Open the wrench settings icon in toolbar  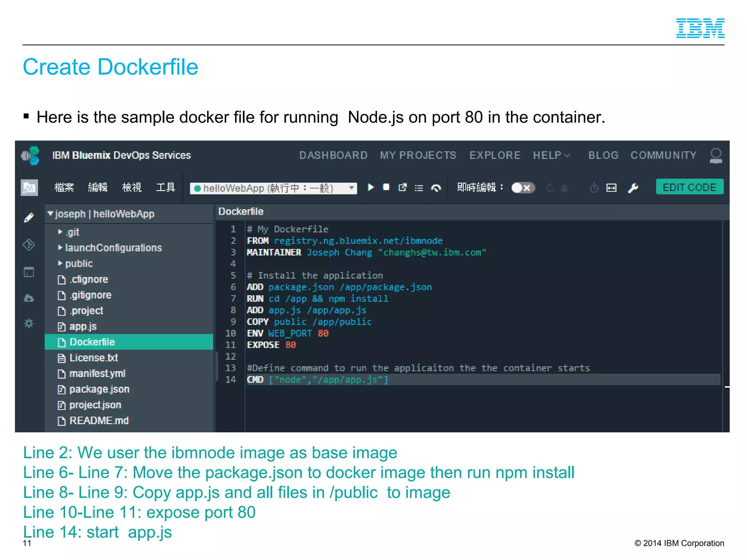[x=633, y=188]
